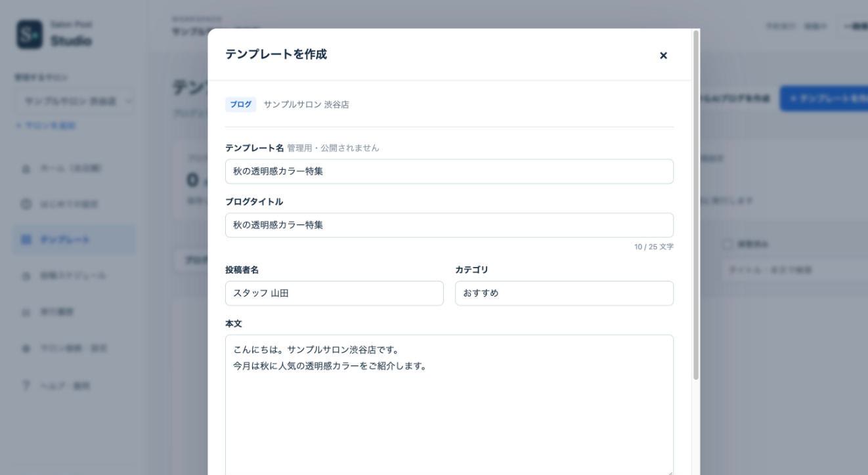The image size is (868, 475).
Task: Click the 投稿者名 field with スタッフ 山田
Action: (334, 293)
